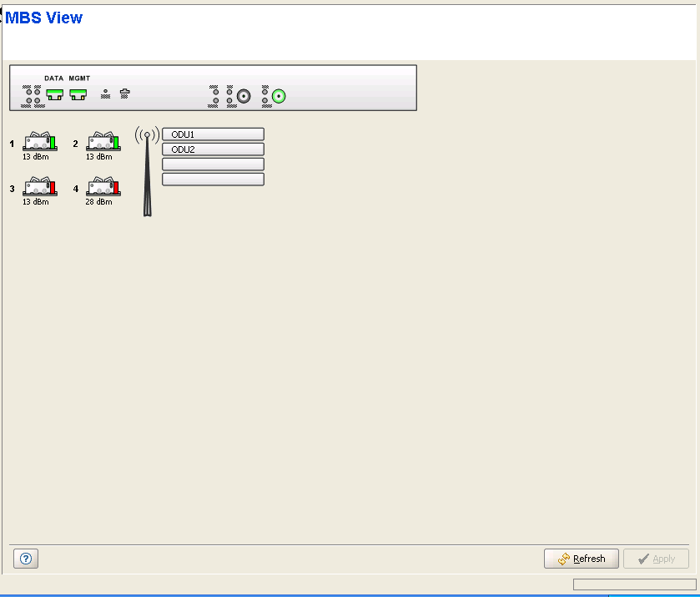The width and height of the screenshot is (700, 597).
Task: Click the MBS View heading
Action: pos(44,18)
